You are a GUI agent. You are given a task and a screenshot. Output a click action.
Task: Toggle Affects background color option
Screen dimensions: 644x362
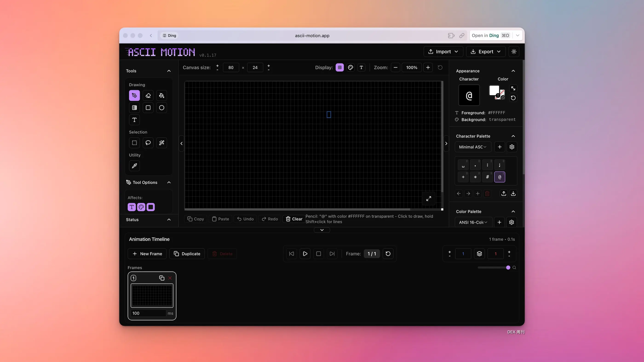150,207
